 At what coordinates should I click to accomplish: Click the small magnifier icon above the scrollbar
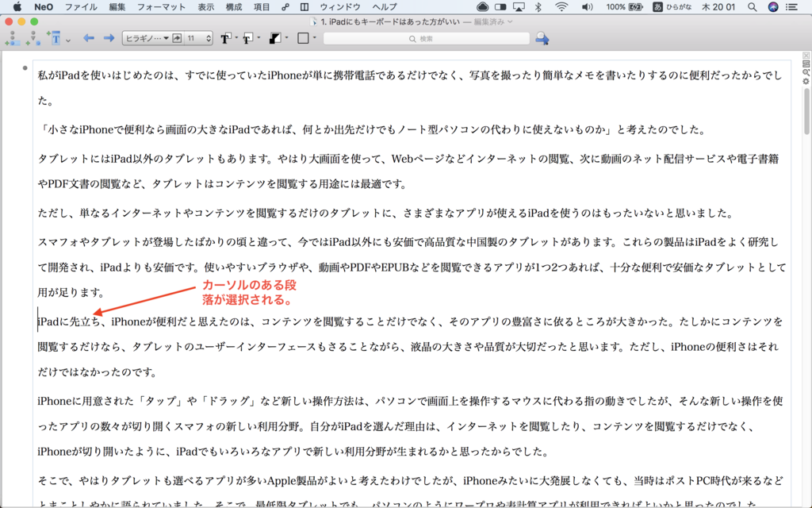click(x=806, y=72)
